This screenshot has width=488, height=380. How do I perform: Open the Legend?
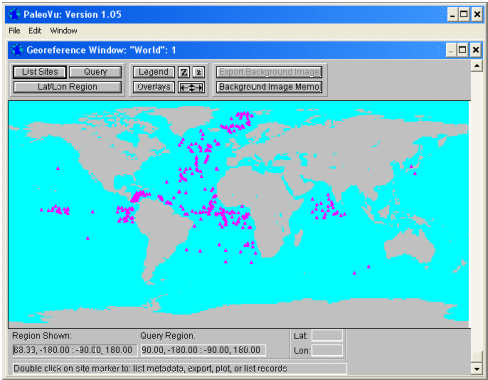(154, 72)
